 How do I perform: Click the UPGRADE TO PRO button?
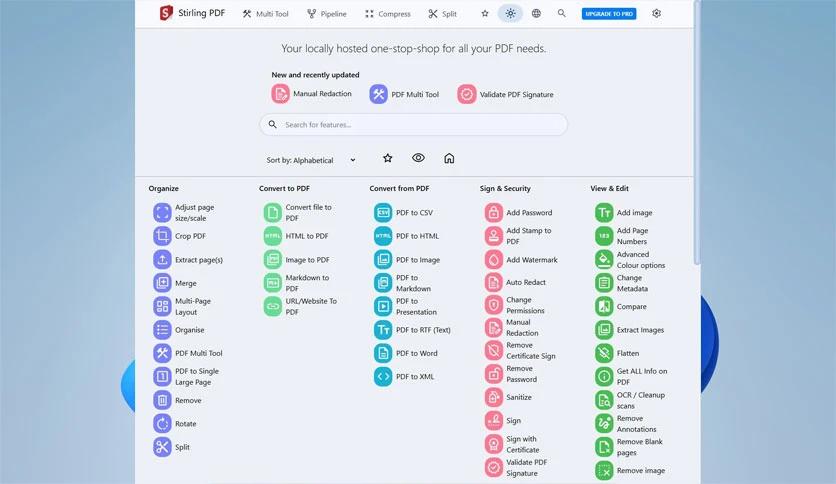point(609,14)
